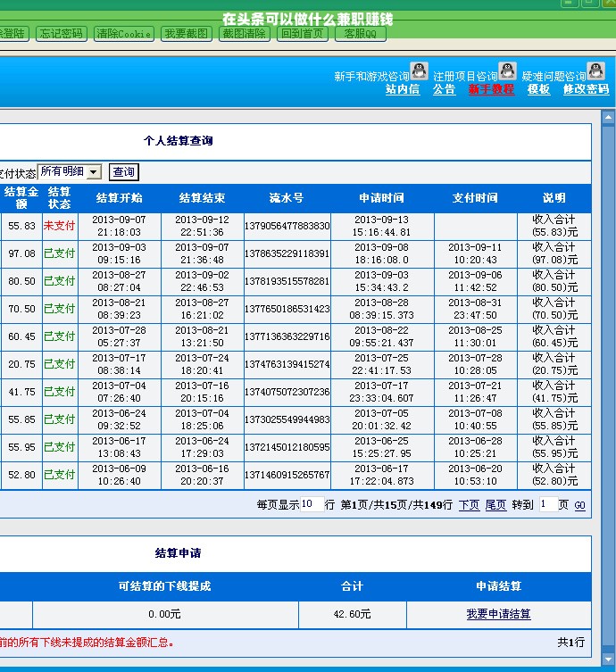
Task: Click the red 未支付 status cell
Action: 60,226
